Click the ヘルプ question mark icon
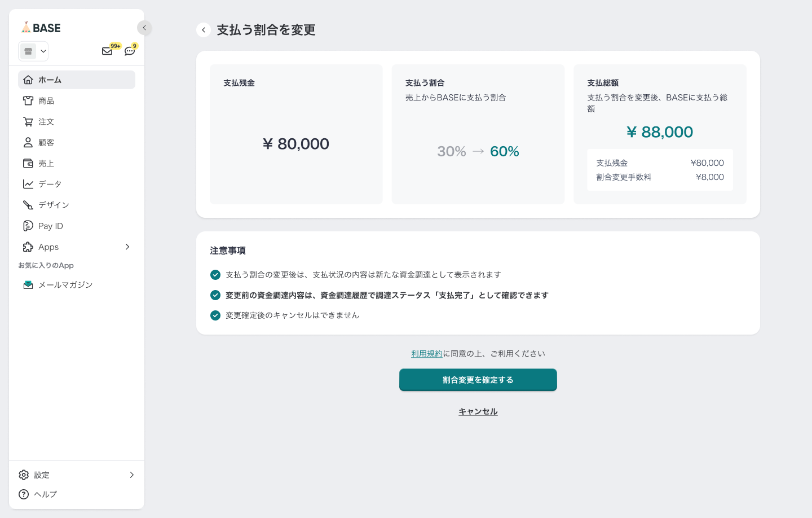The width and height of the screenshot is (812, 518). tap(24, 494)
